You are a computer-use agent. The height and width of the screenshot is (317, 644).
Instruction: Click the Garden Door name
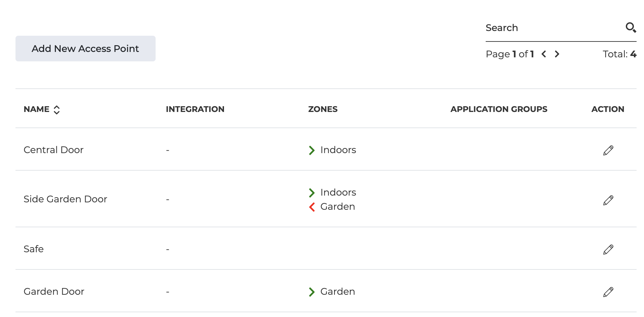(x=54, y=291)
